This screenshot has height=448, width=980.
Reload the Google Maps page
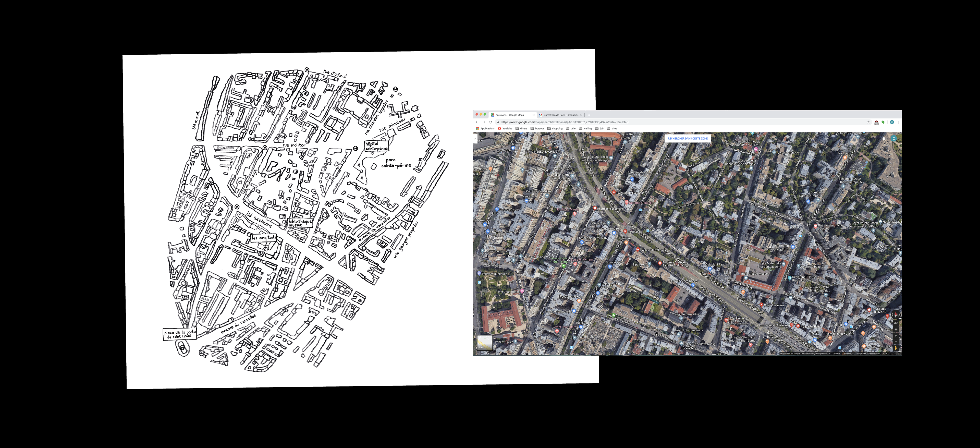[490, 122]
